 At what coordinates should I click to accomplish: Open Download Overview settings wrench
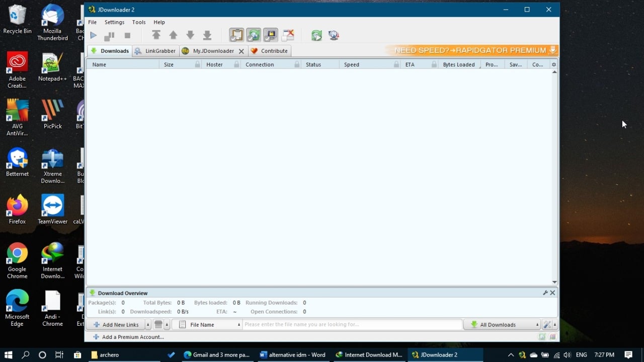[545, 293]
